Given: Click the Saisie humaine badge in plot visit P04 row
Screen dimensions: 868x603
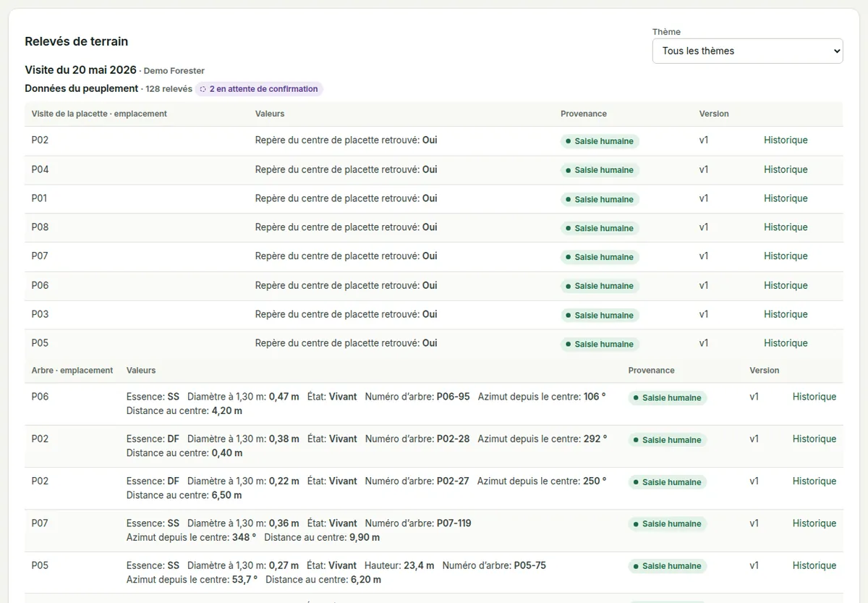Looking at the screenshot, I should 600,170.
